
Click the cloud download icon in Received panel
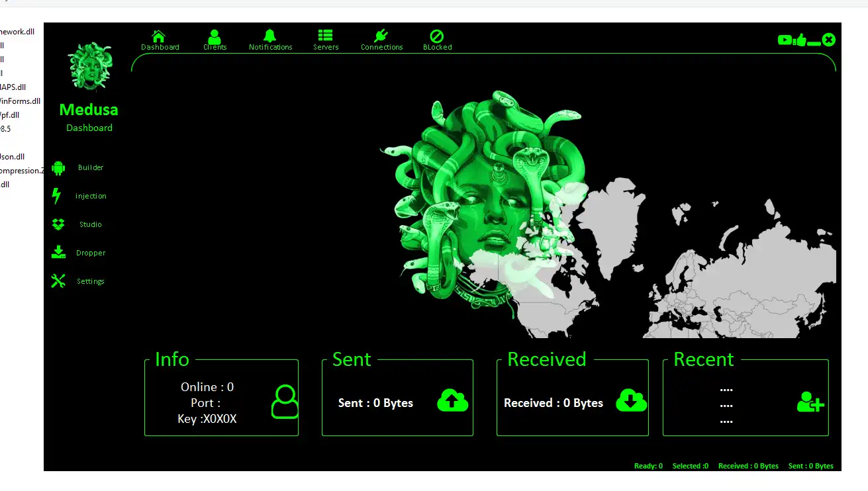[x=630, y=400]
